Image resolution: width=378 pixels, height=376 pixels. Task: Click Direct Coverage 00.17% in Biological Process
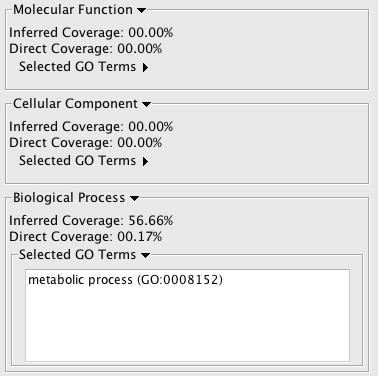tap(86, 237)
